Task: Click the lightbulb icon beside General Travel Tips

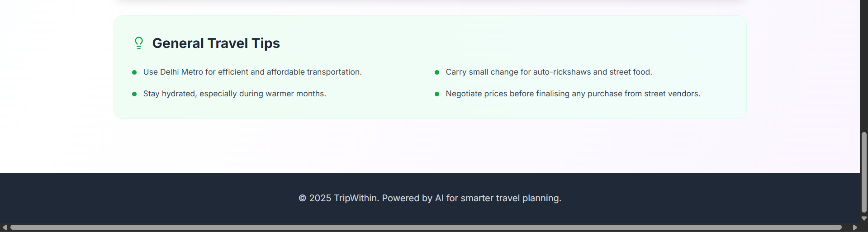Action: tap(139, 43)
